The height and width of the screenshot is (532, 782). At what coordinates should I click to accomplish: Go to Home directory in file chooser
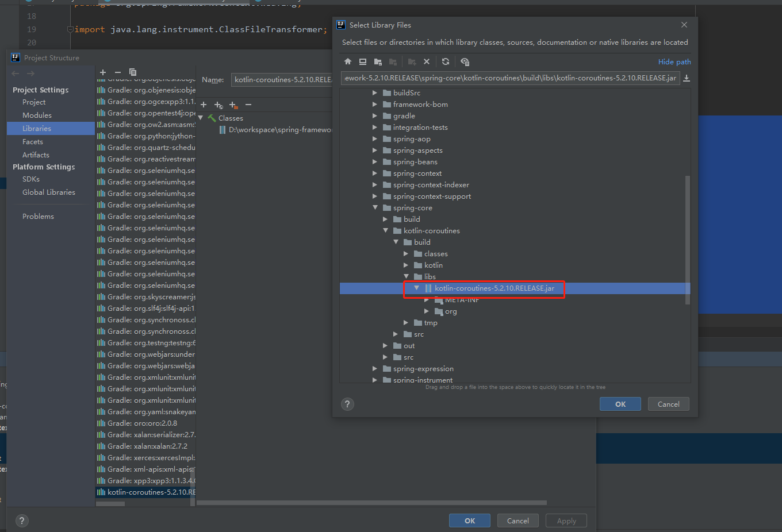tap(348, 61)
